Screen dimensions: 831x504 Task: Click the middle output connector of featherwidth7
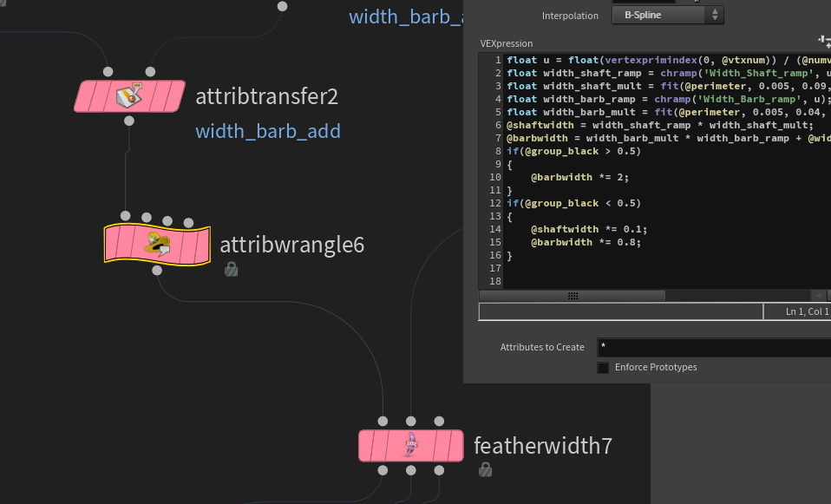click(411, 470)
